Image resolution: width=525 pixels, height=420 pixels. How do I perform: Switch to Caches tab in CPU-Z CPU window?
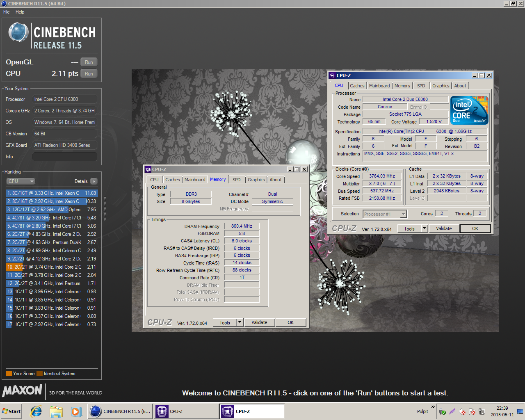[357, 86]
